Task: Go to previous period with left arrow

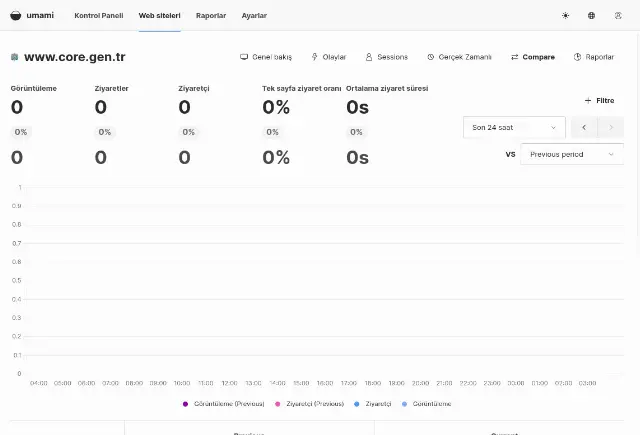Action: 584,127
